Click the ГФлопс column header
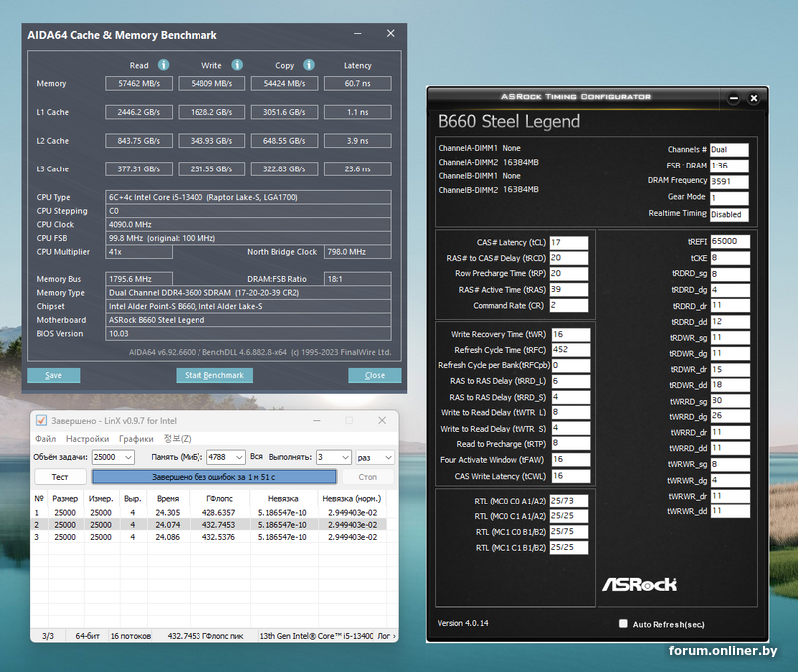Screen dimensions: 798x672 pos(220,499)
